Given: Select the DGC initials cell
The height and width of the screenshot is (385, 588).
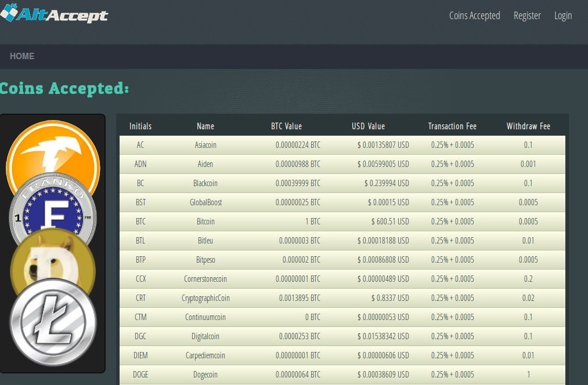Looking at the screenshot, I should coord(140,336).
